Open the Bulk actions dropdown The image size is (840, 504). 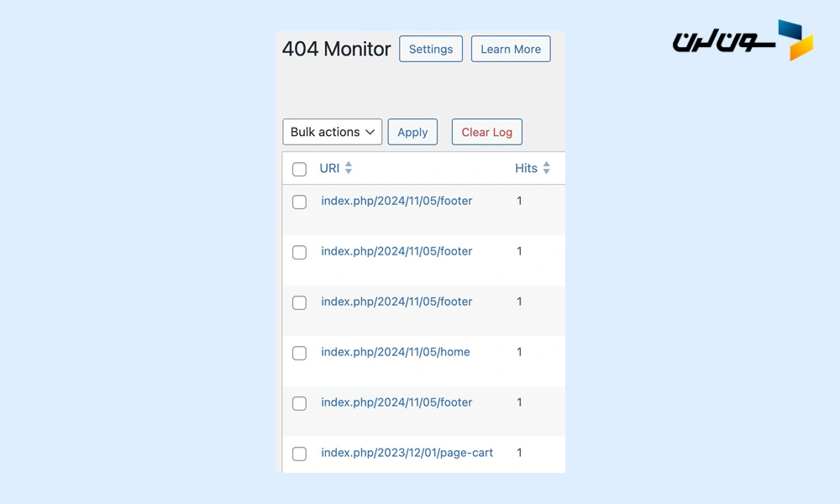tap(332, 132)
